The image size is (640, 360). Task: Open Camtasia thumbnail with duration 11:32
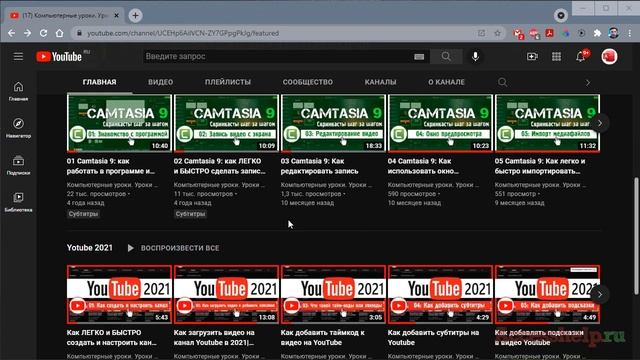(x=547, y=123)
